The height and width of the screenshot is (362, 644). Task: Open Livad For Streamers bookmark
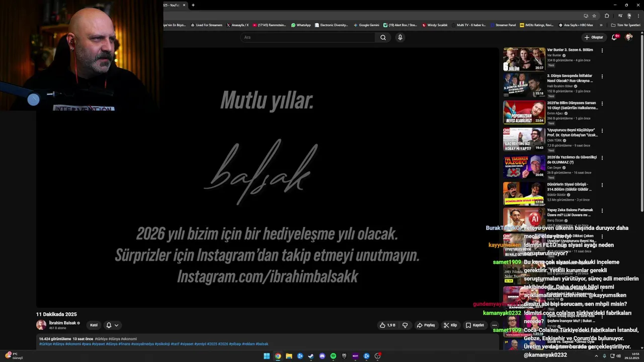click(x=206, y=25)
